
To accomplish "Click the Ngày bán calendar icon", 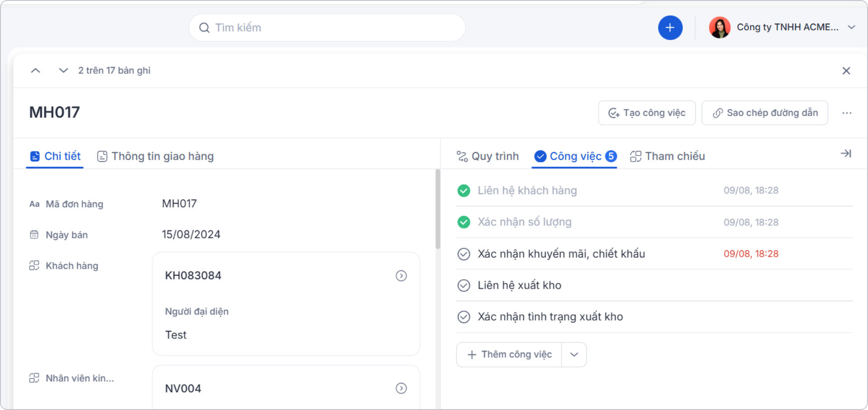I will click(x=34, y=234).
